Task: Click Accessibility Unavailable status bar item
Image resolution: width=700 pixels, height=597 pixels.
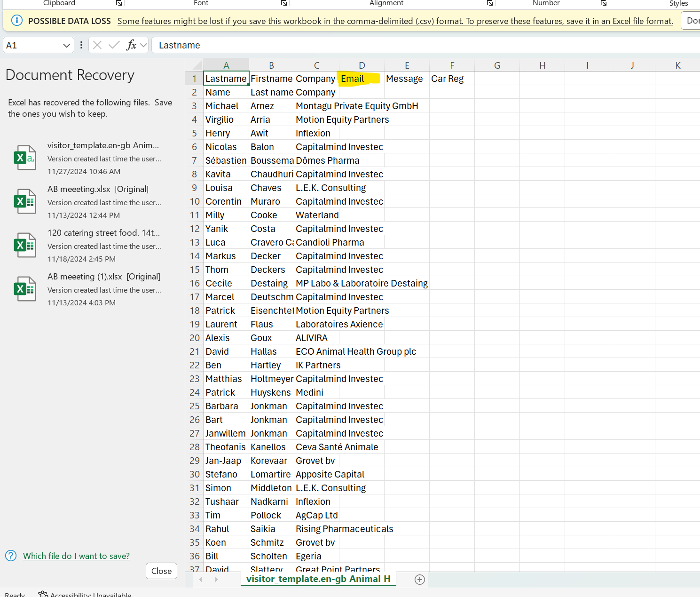Action: pyautogui.click(x=85, y=594)
